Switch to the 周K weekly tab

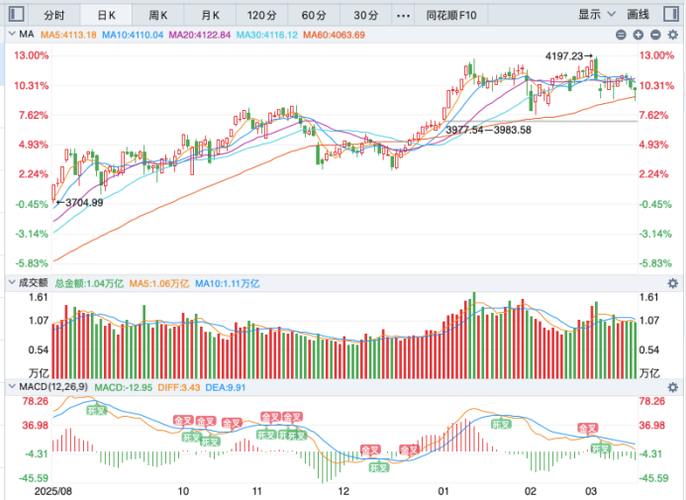158,15
